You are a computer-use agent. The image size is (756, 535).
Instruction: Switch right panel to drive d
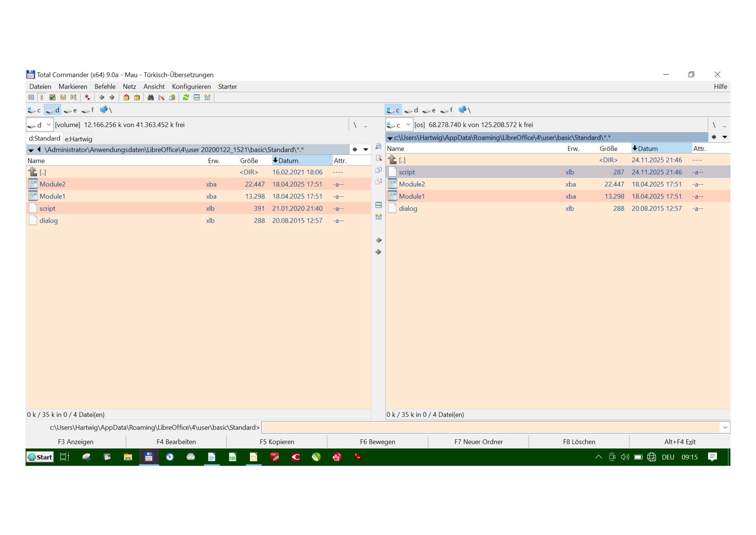click(412, 110)
